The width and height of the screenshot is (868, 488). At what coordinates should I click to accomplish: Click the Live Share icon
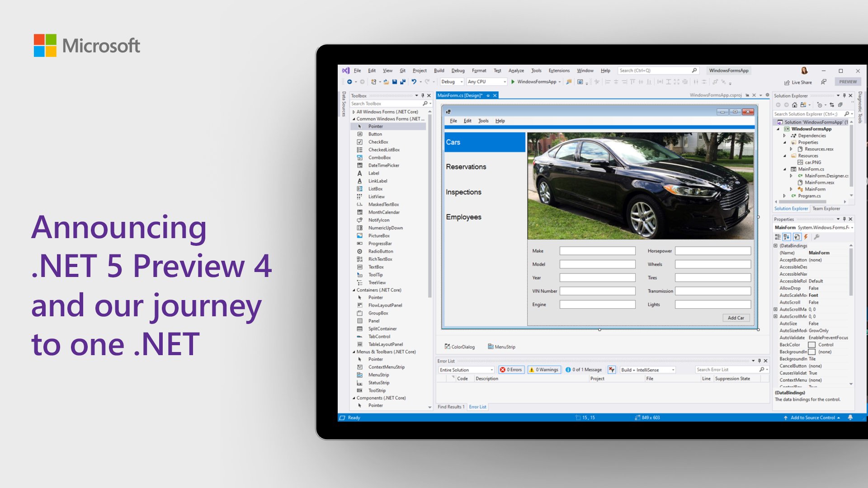(787, 82)
